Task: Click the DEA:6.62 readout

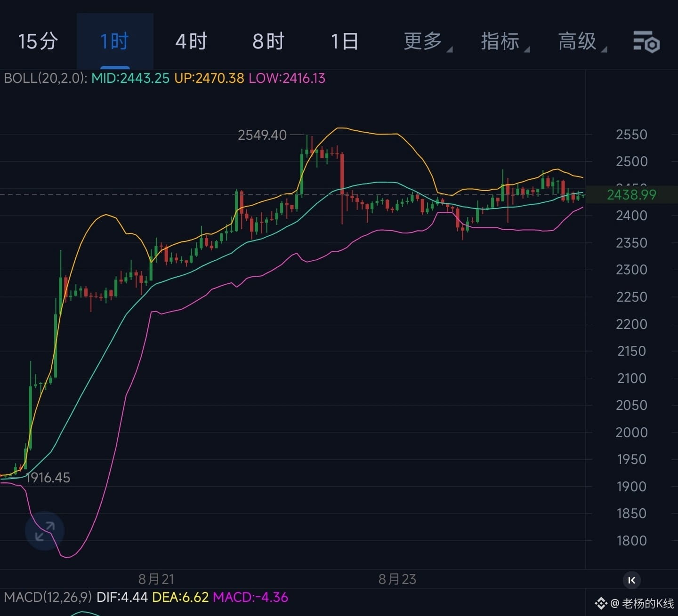Action: (180, 597)
